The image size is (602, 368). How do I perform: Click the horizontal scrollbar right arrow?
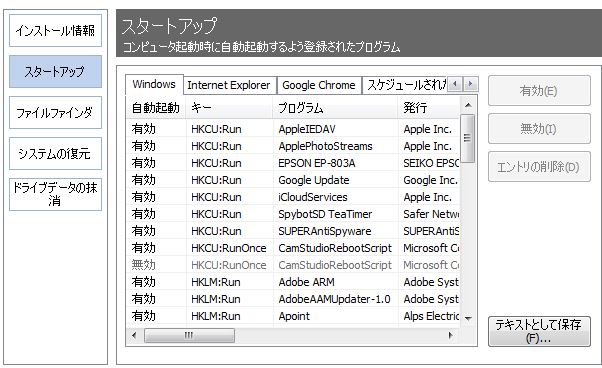click(x=451, y=335)
